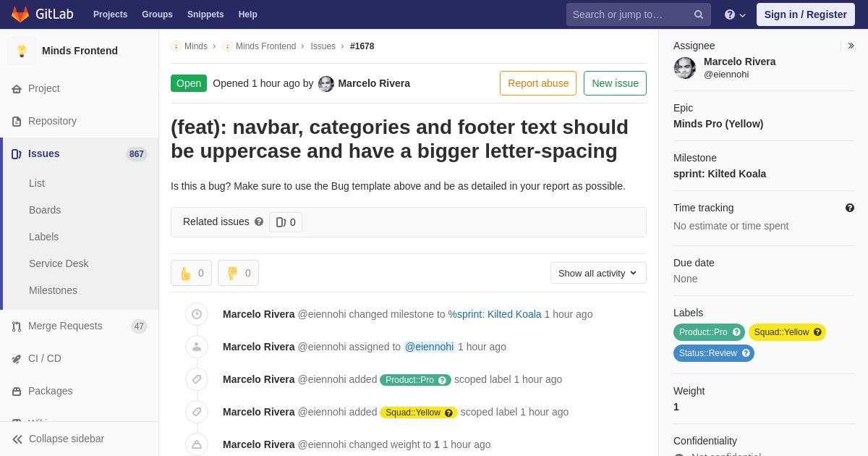The height and width of the screenshot is (456, 868).
Task: Open the Issues section in sidebar
Action: click(x=80, y=153)
